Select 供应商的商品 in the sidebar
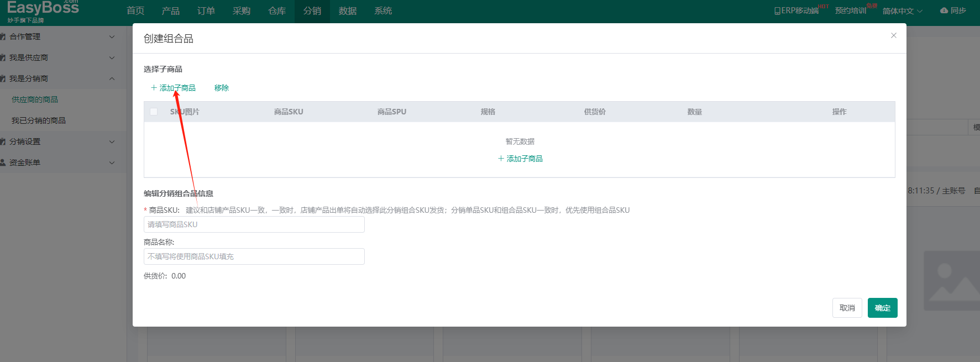The width and height of the screenshot is (980, 362). point(35,99)
